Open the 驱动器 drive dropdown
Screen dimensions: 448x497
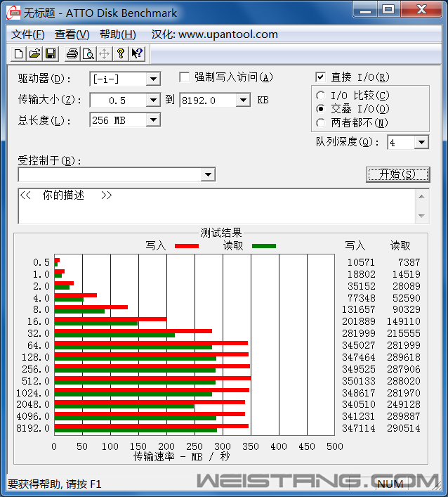(x=154, y=79)
